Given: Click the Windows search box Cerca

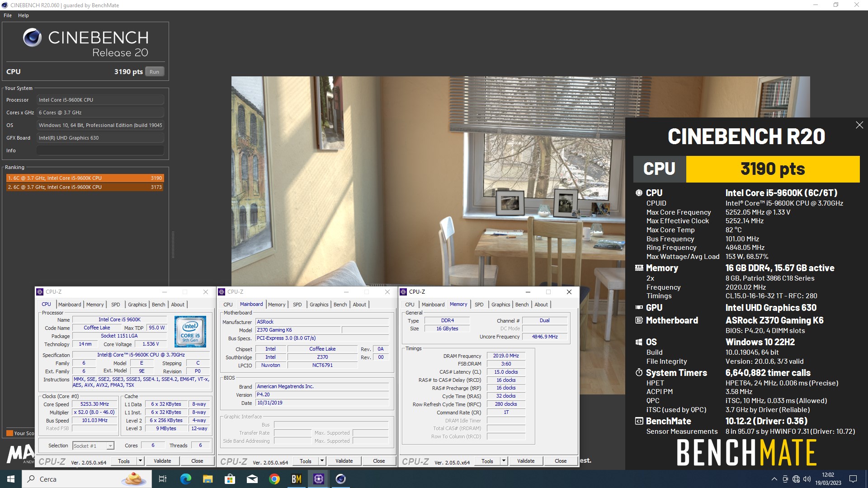Looking at the screenshot, I should tap(86, 479).
